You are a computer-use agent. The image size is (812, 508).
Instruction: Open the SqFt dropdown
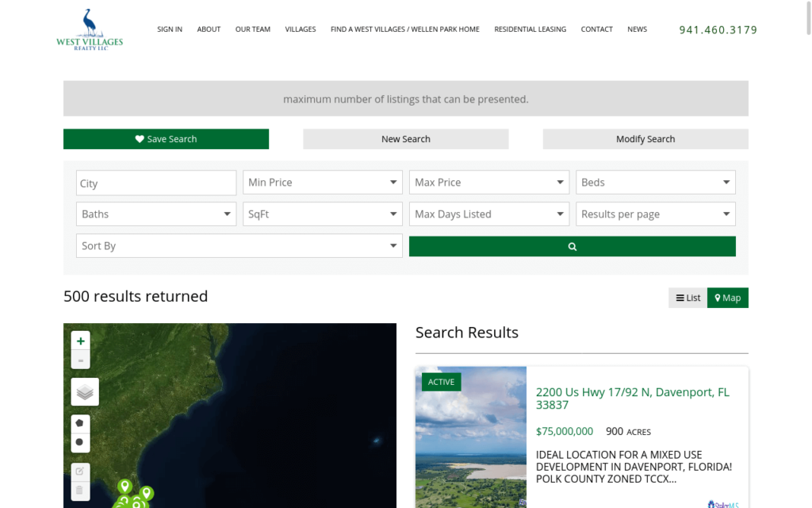point(323,214)
